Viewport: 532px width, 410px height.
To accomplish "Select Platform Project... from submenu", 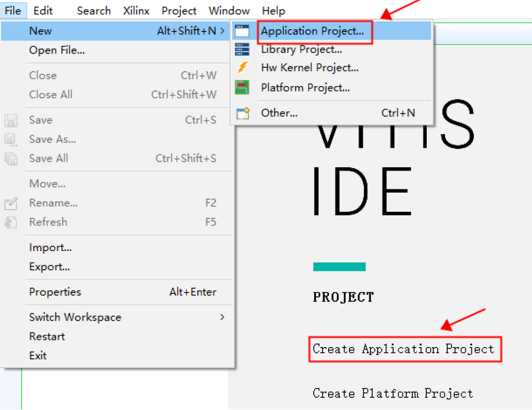I will point(332,88).
